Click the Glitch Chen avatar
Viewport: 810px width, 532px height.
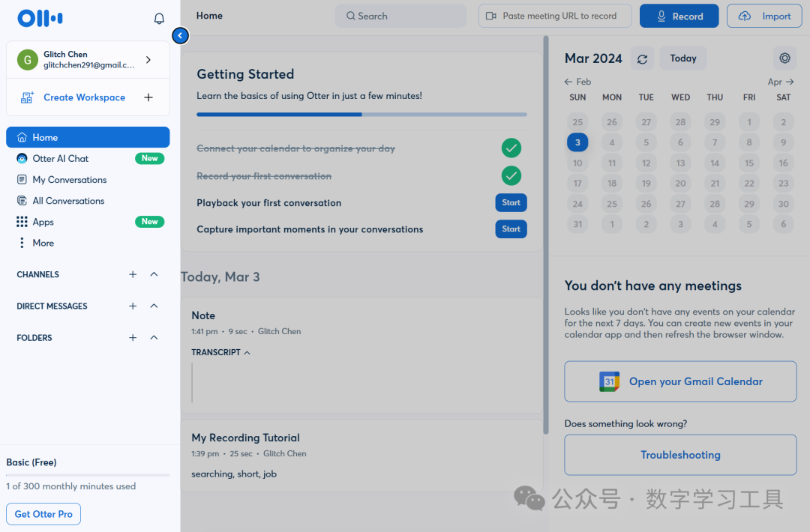[28, 60]
